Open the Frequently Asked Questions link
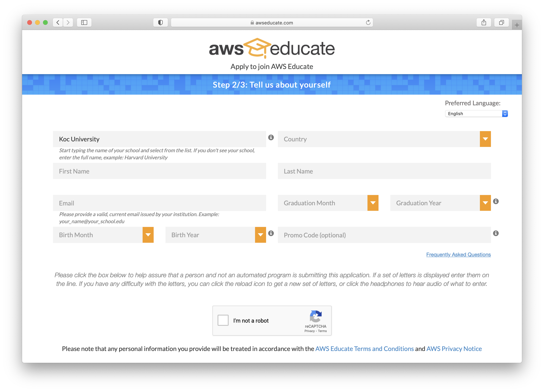 (x=458, y=254)
